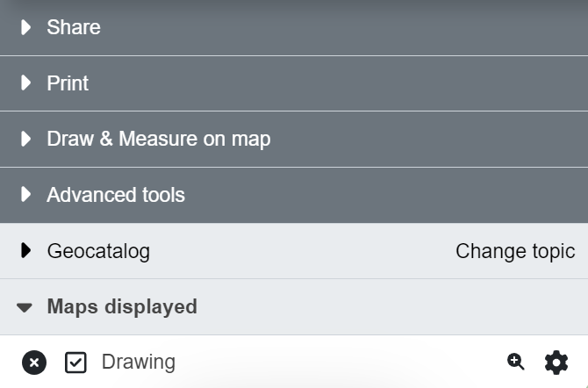Viewport: 588px width, 388px height.
Task: Open the Share menu label
Action: point(74,27)
